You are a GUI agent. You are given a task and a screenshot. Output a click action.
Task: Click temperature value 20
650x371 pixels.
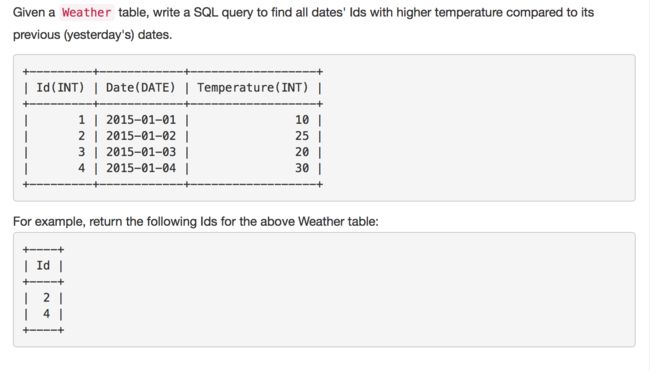[302, 152]
